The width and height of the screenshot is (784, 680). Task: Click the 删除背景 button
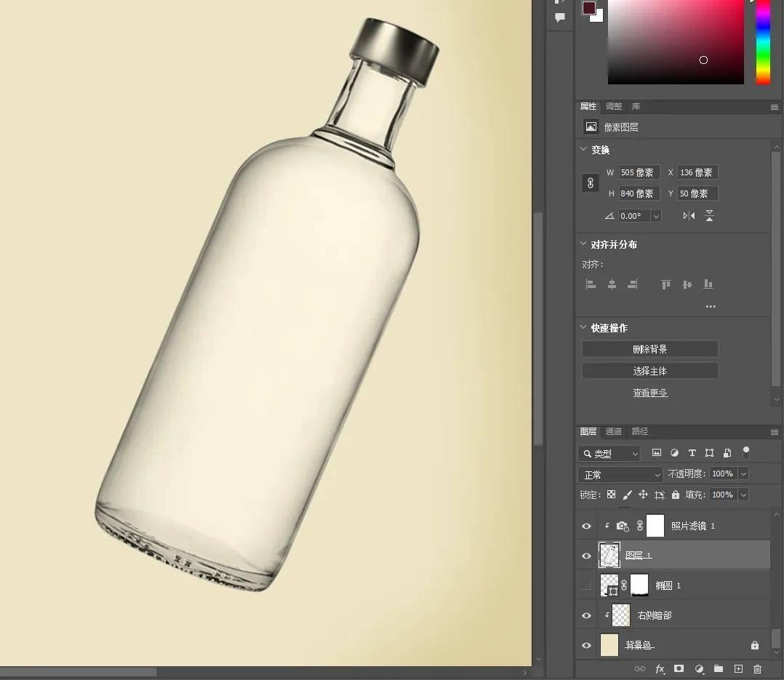tap(649, 349)
